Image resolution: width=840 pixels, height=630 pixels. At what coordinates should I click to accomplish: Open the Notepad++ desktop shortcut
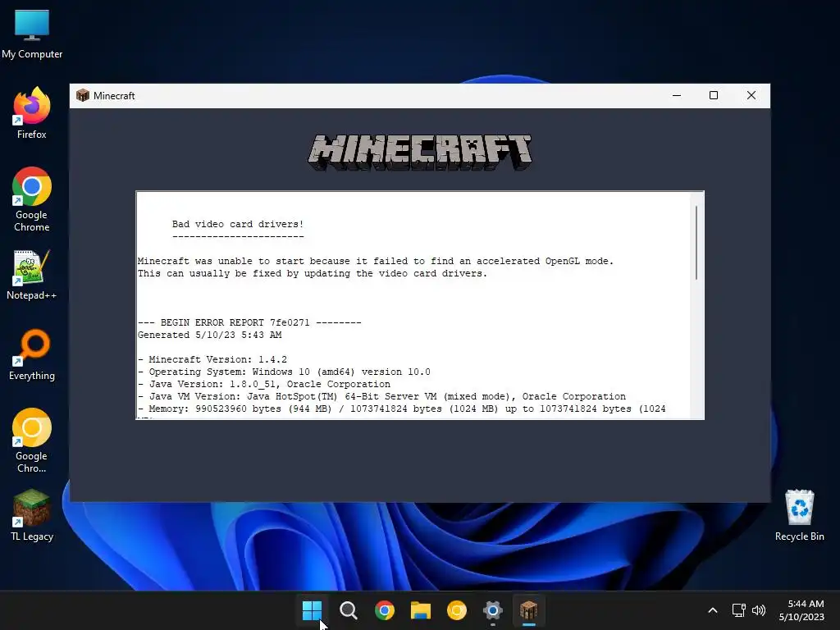click(x=32, y=274)
